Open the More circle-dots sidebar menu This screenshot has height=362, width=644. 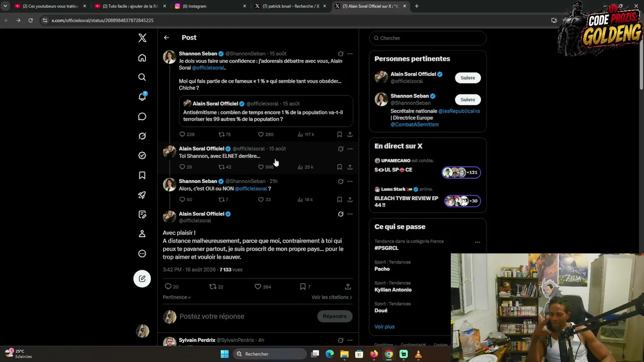(x=142, y=253)
